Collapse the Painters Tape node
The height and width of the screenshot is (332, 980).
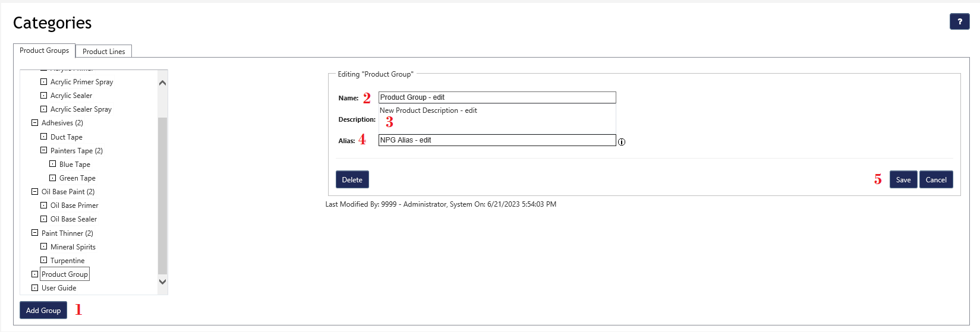[x=43, y=150]
